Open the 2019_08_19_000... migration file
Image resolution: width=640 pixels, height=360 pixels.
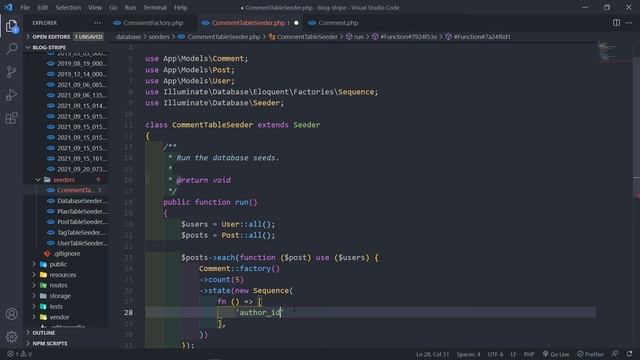pyautogui.click(x=82, y=64)
